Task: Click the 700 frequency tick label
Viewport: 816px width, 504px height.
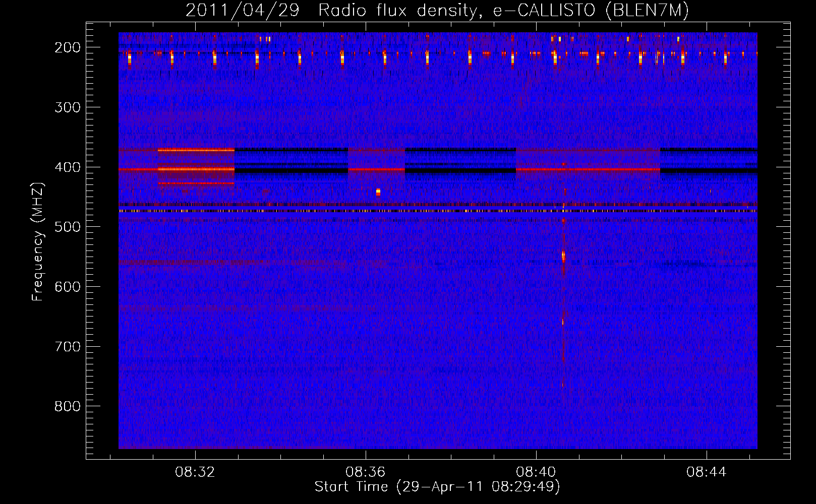Action: (x=67, y=347)
